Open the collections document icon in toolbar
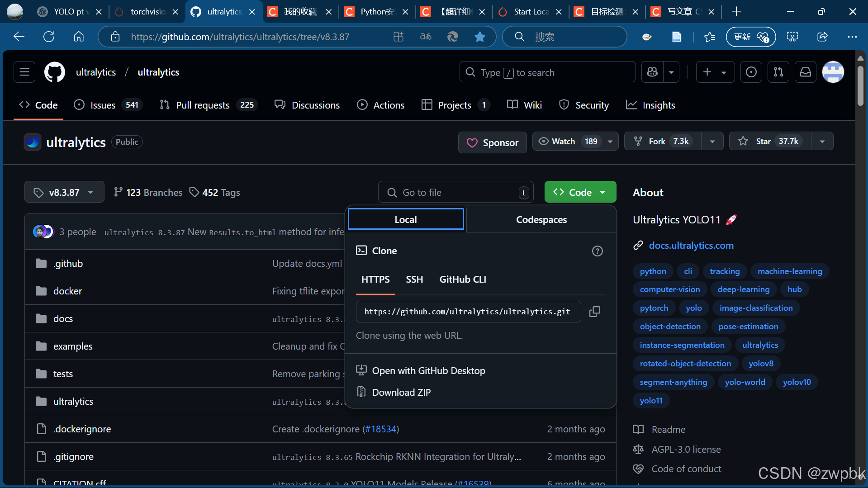Screen dimensions: 868x488 pos(676,37)
